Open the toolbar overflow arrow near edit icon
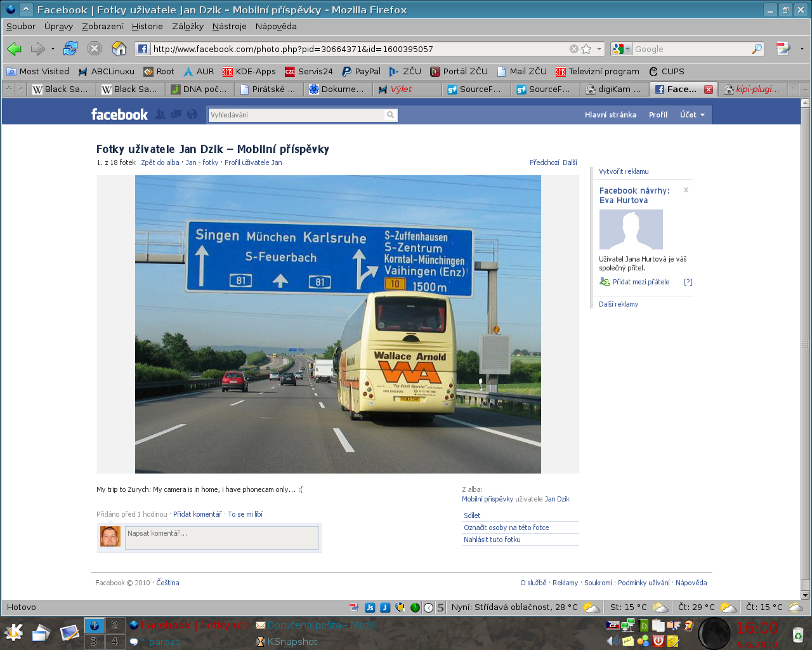Viewport: 812px width, 650px height. [802, 49]
